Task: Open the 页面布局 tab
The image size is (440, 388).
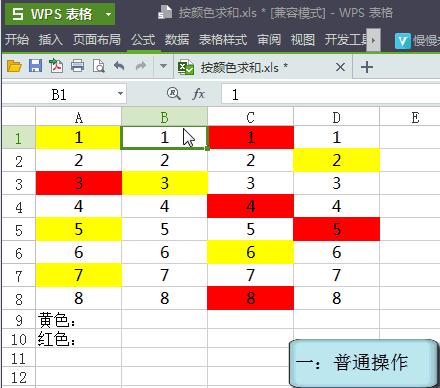Action: [x=97, y=40]
